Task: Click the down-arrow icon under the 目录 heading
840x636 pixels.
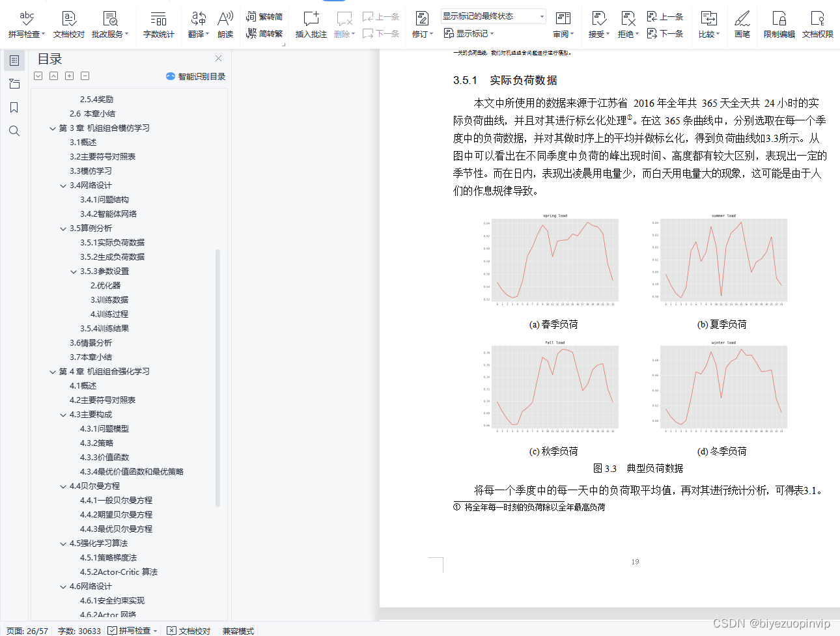Action: coord(38,76)
